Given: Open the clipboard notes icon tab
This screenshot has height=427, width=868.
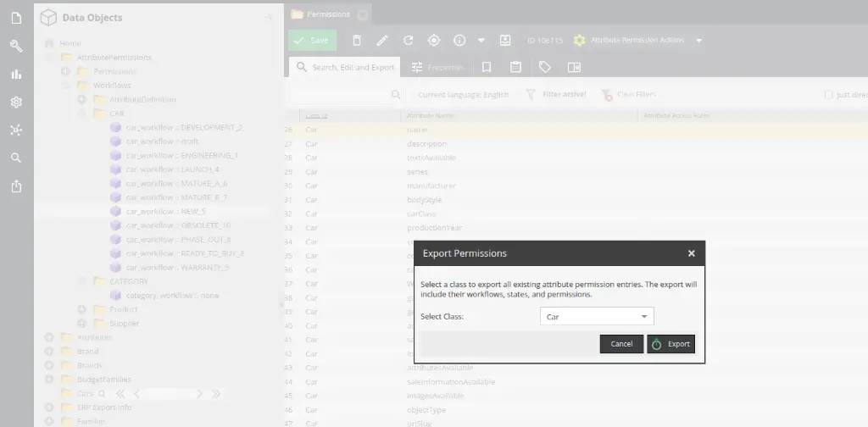Looking at the screenshot, I should pyautogui.click(x=516, y=67).
